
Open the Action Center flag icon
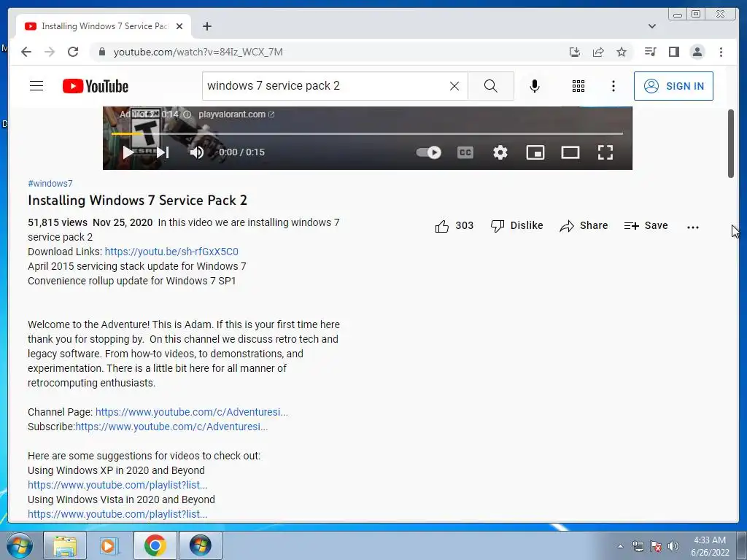[656, 546]
